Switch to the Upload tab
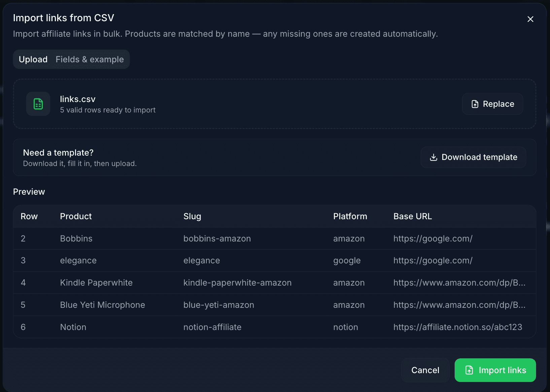The height and width of the screenshot is (392, 550). [x=33, y=59]
